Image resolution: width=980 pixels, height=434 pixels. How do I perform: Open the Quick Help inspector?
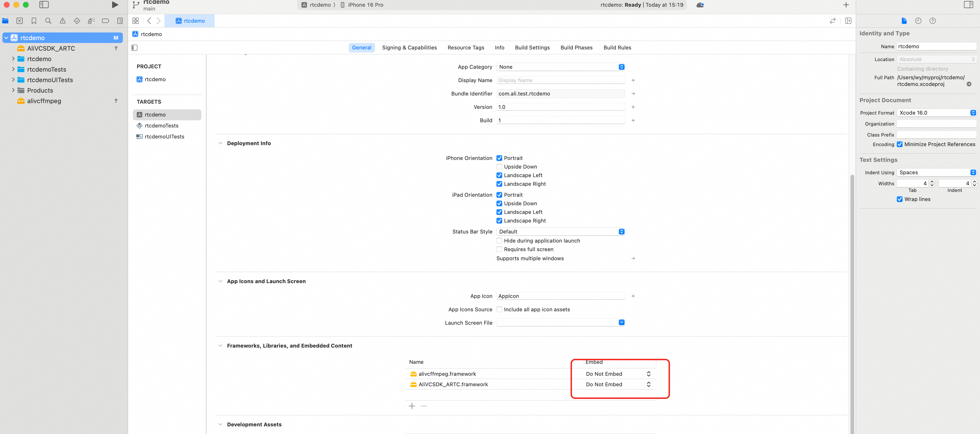[x=932, y=21]
